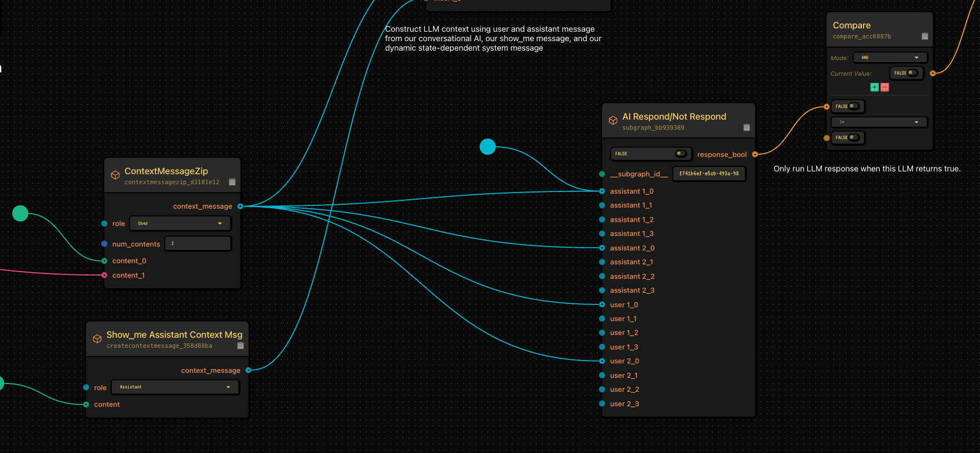Click the cube icon beside ContextMessageZip title

(x=115, y=175)
